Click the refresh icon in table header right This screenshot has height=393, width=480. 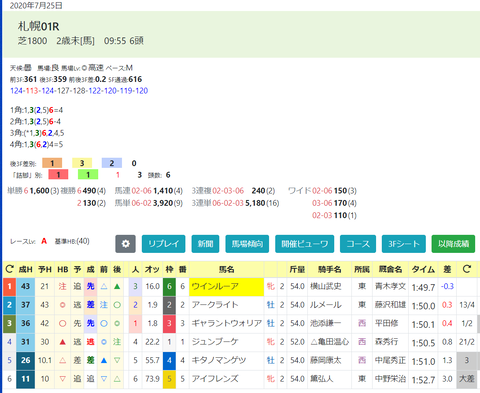click(x=467, y=269)
